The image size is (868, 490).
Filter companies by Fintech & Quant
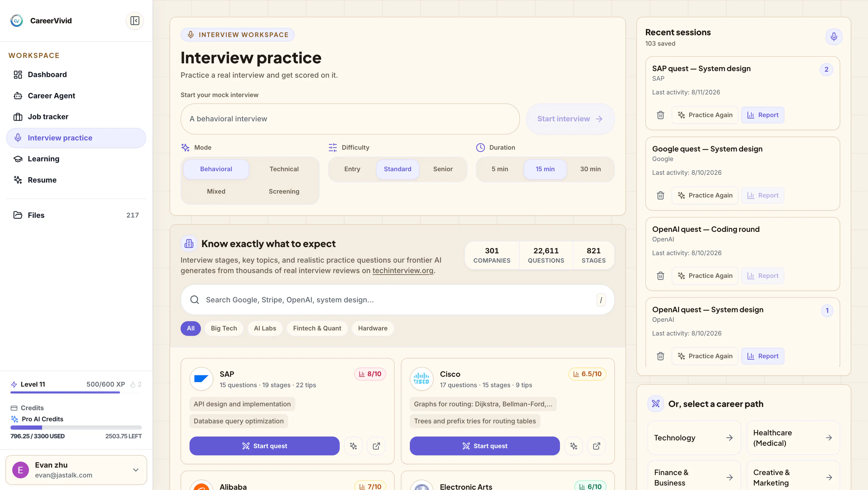point(317,328)
